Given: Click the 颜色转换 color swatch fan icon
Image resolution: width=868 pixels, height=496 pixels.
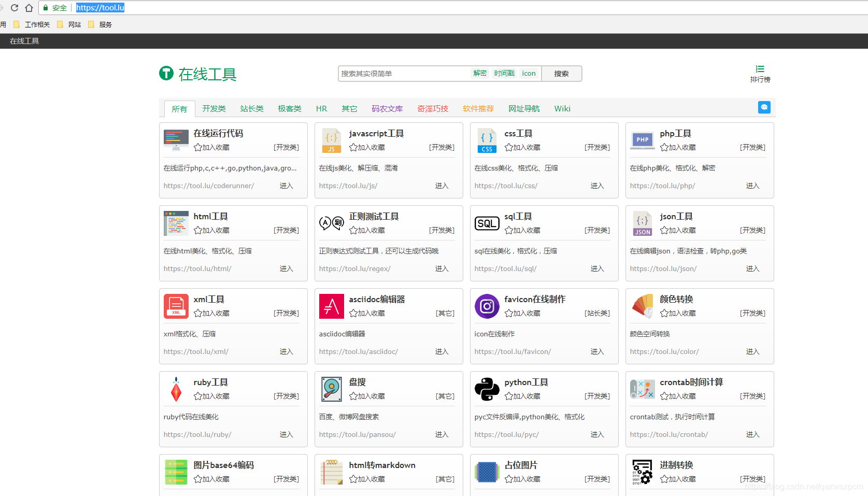Looking at the screenshot, I should pyautogui.click(x=643, y=306).
